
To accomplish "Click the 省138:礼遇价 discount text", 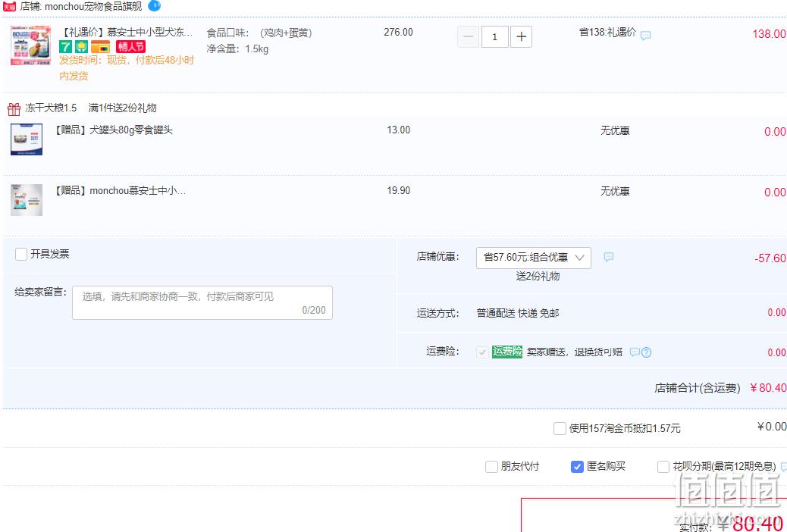I will pyautogui.click(x=607, y=33).
